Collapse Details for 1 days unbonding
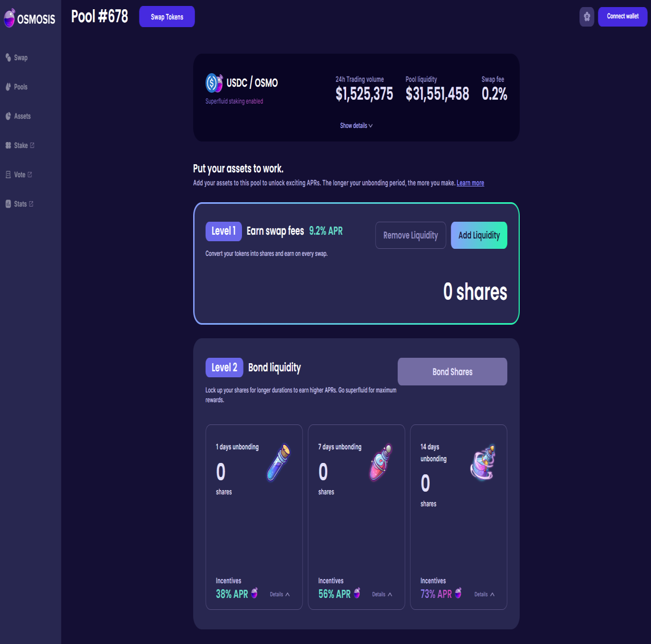Viewport: 651px width, 644px height. coord(280,595)
